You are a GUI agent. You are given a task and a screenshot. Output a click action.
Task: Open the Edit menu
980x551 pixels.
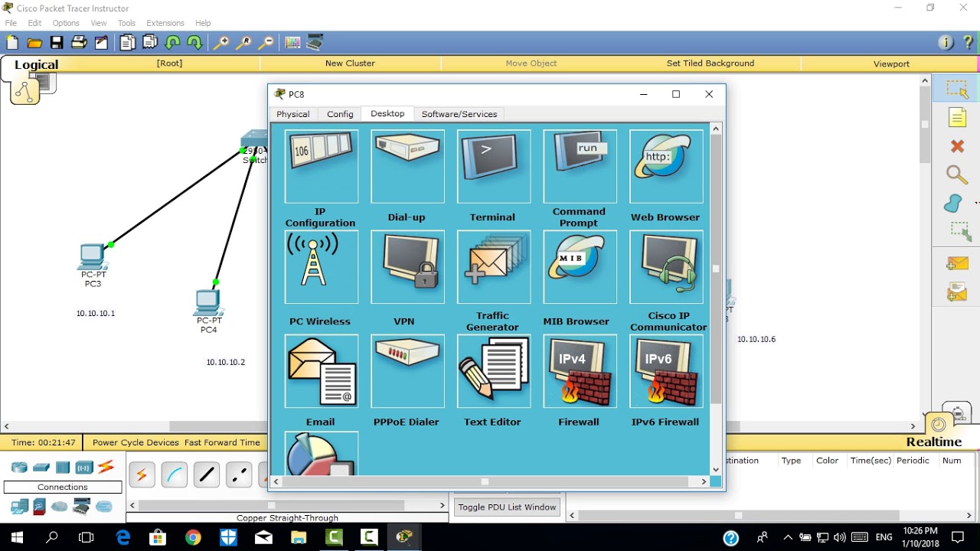pyautogui.click(x=34, y=23)
